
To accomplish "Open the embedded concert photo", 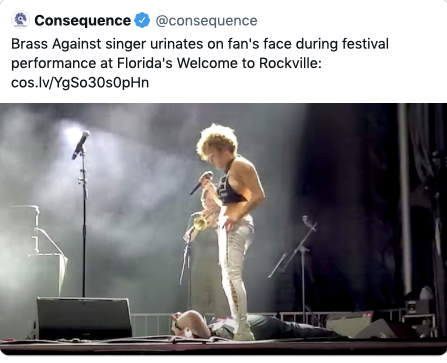I will pos(223,229).
